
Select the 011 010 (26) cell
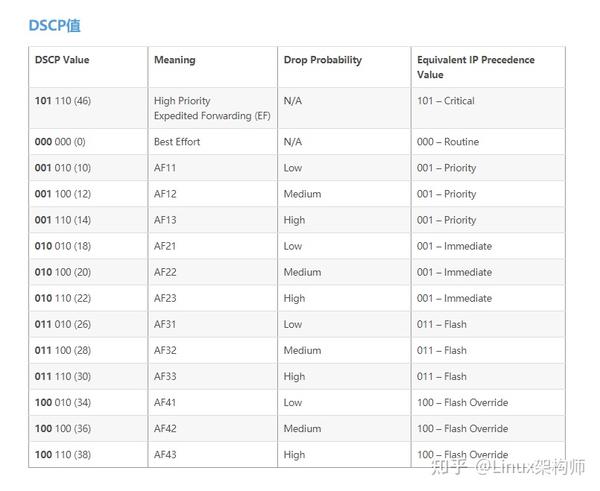coord(62,324)
